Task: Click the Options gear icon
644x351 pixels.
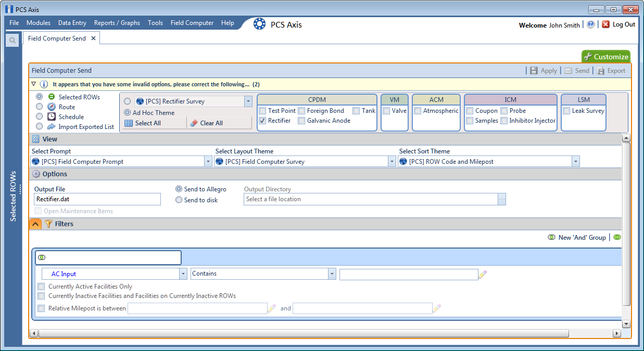Action: tap(36, 174)
